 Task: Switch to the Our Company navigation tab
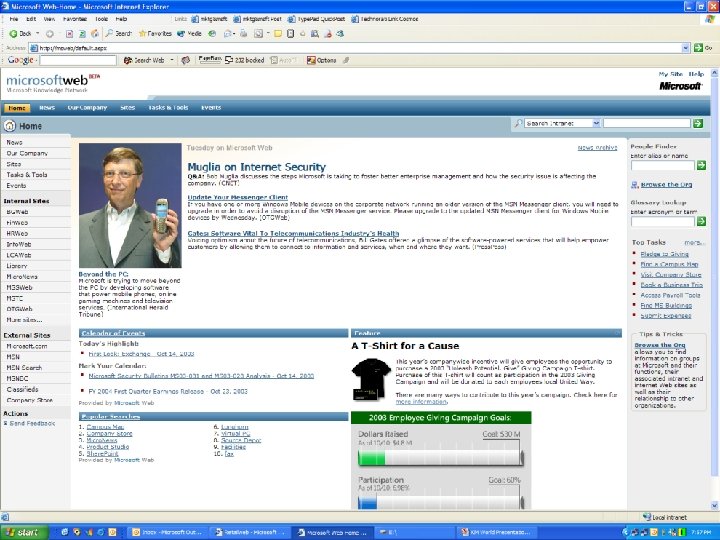[x=87, y=108]
